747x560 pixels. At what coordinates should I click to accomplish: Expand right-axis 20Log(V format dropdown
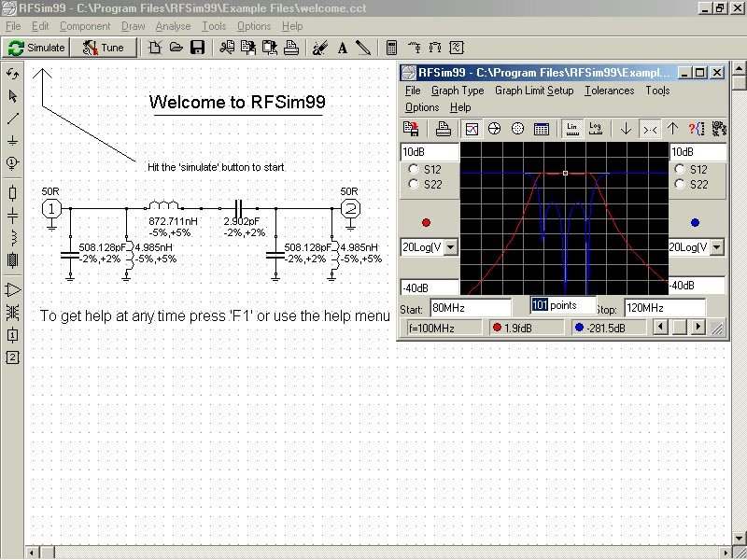716,247
